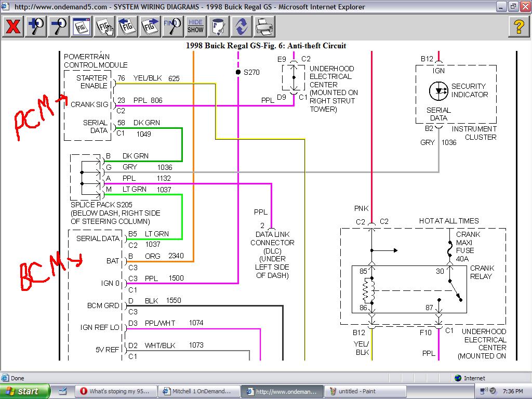Click the CRANK MAXI FUSE 40A label
Screen dimensions: 532x399
click(x=468, y=247)
